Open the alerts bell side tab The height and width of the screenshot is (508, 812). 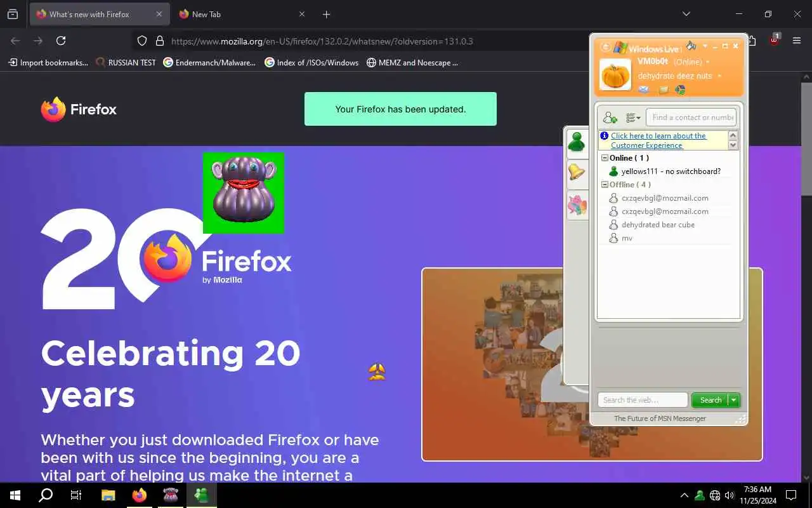click(x=577, y=172)
